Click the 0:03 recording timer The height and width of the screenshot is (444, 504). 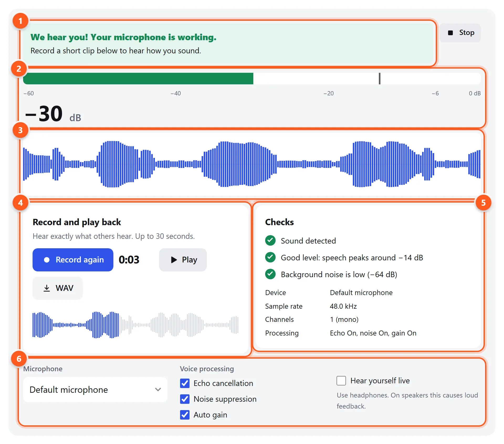pyautogui.click(x=129, y=260)
